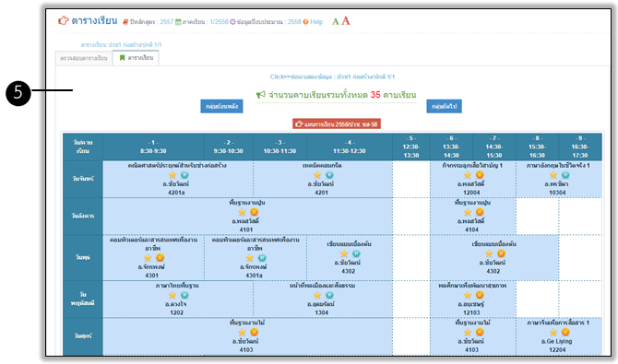Click the orange practice badge in room 12004 cell
Viewport: 618px width, 364px height.
pyautogui.click(x=480, y=174)
